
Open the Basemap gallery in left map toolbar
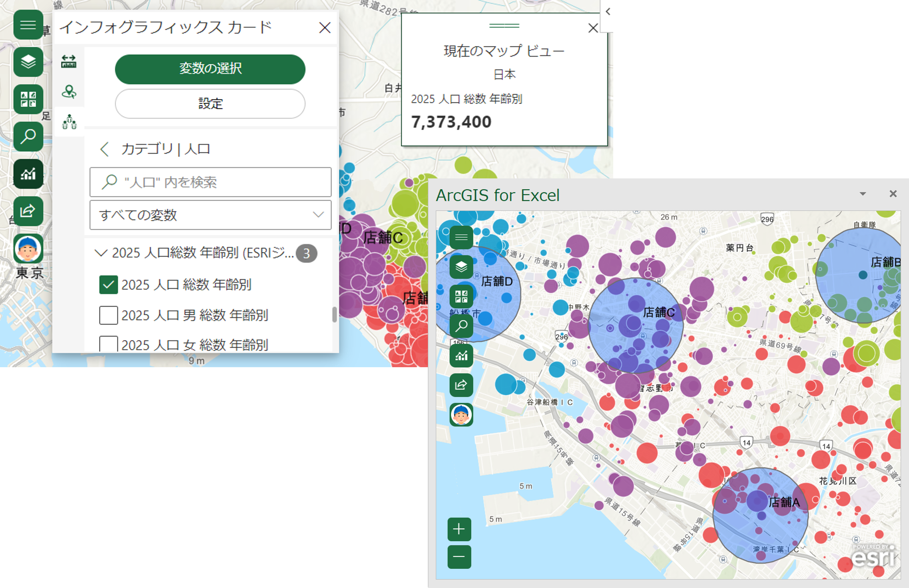coord(28,99)
